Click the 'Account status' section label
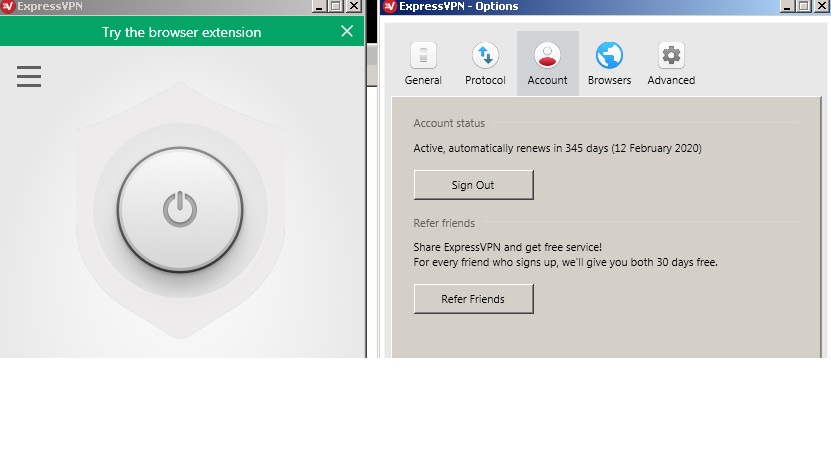Image resolution: width=831 pixels, height=460 pixels. coord(449,123)
